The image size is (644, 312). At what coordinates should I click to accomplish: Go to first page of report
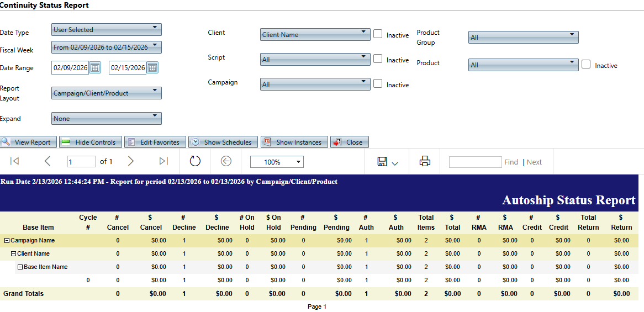15,161
